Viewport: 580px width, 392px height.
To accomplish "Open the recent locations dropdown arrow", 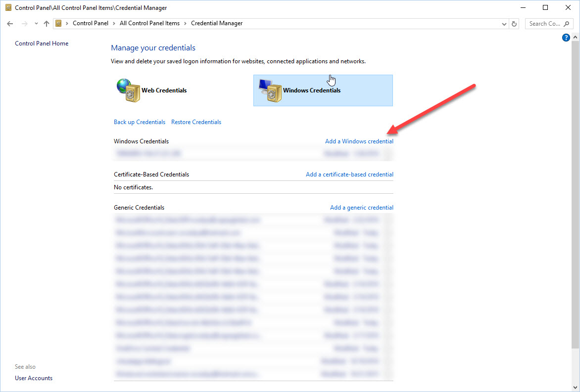I will click(x=36, y=24).
